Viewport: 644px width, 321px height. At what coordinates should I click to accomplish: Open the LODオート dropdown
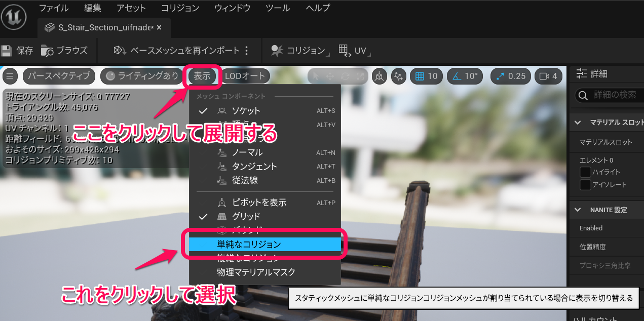click(245, 76)
